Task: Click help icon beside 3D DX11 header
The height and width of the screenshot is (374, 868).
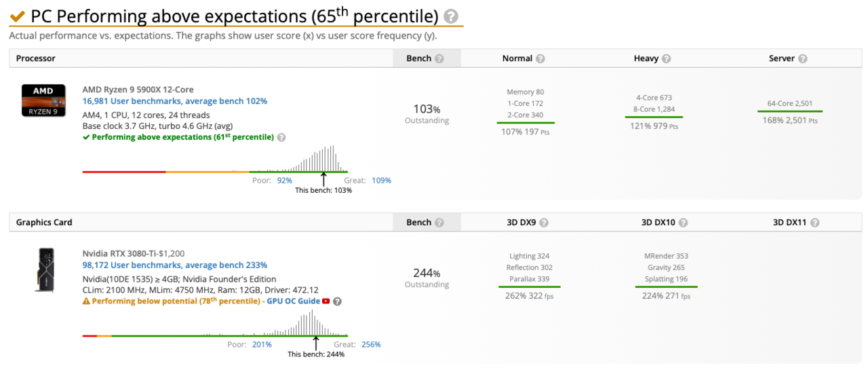Action: (x=814, y=223)
